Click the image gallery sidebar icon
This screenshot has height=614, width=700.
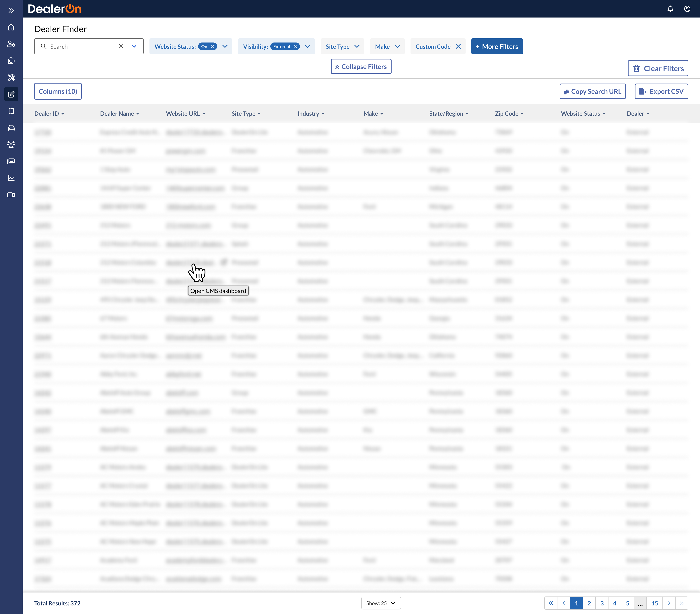[11, 161]
